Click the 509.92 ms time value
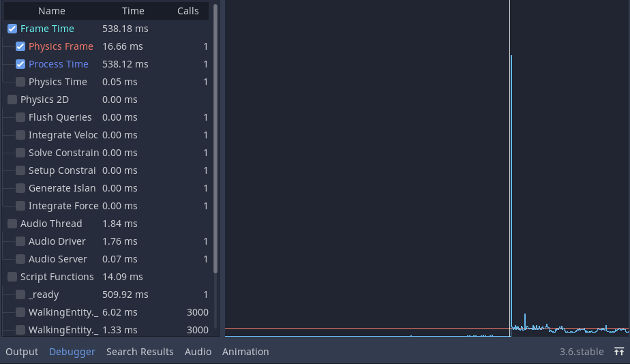The width and height of the screenshot is (630, 364). [125, 294]
